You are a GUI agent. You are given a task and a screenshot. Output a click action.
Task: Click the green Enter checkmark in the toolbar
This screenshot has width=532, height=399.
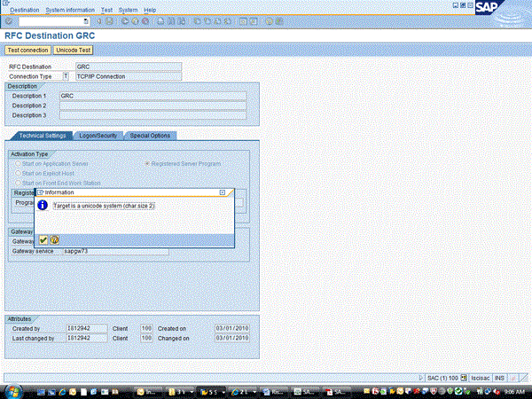click(8, 20)
